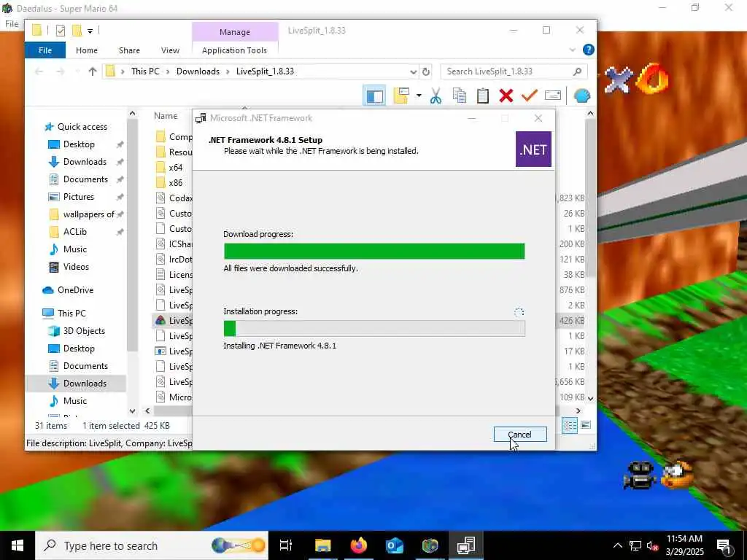Expand the ribbon chevron

(573, 50)
